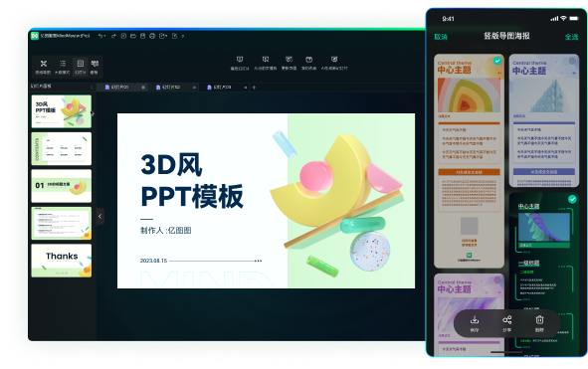This screenshot has width=588, height=369.
Task: Expand the title bar quick-access overflow arrow
Action: coord(183,36)
